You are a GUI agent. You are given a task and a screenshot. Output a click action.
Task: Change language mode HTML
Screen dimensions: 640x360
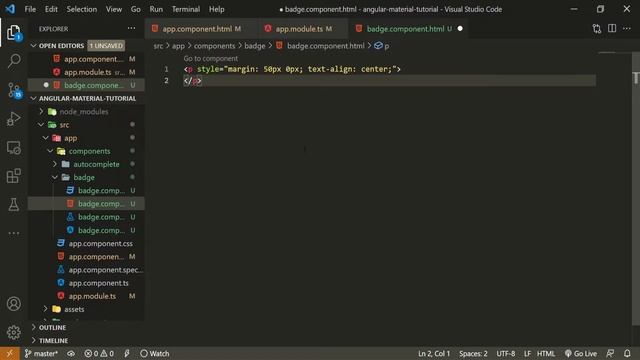(x=546, y=353)
